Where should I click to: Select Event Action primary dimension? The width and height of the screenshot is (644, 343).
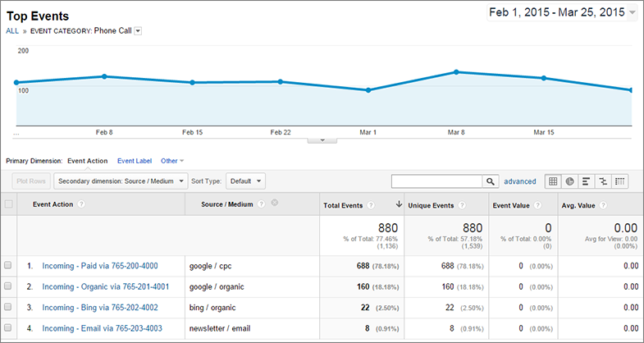(x=88, y=161)
